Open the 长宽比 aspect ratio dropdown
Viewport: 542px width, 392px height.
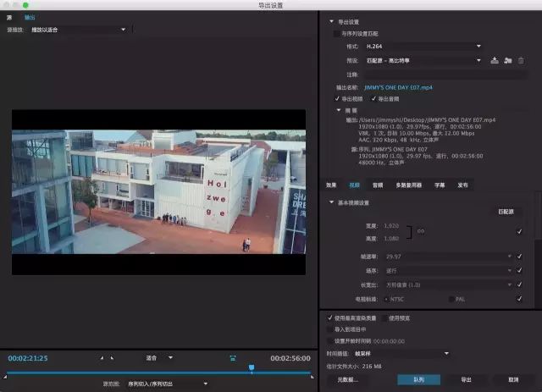pyautogui.click(x=449, y=284)
